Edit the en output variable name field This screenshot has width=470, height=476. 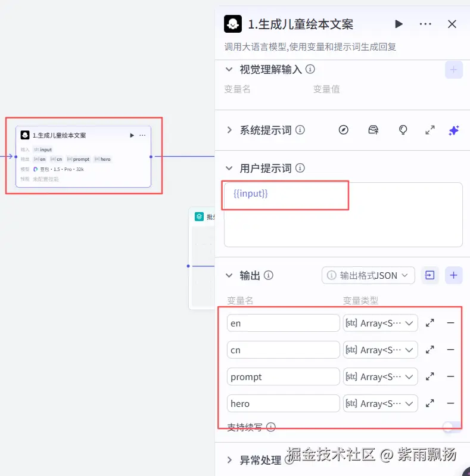[x=284, y=323]
